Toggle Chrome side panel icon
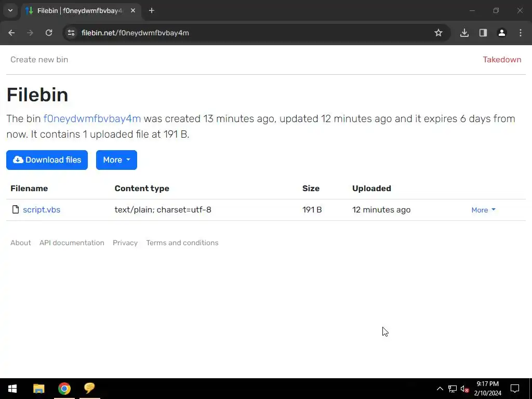The width and height of the screenshot is (532, 399). tap(483, 33)
